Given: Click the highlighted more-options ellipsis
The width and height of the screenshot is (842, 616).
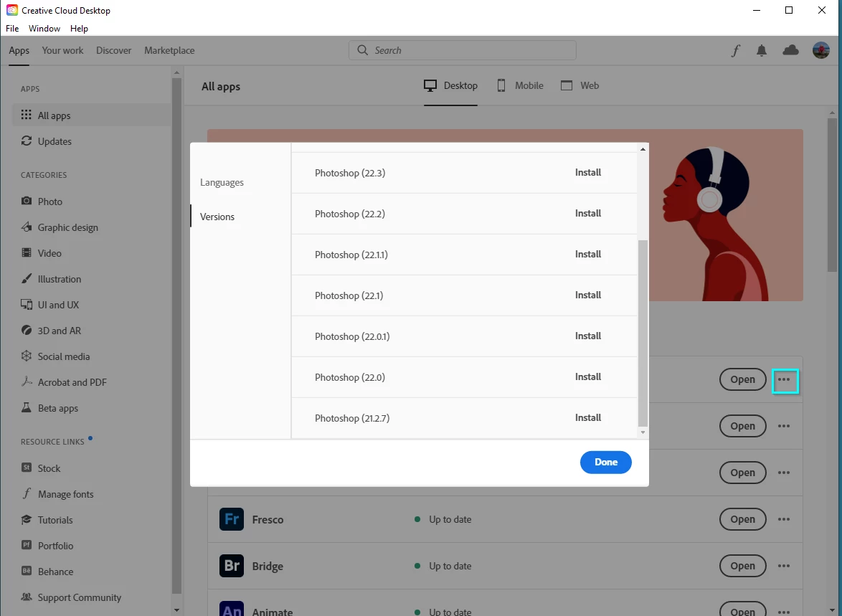Looking at the screenshot, I should pyautogui.click(x=785, y=380).
